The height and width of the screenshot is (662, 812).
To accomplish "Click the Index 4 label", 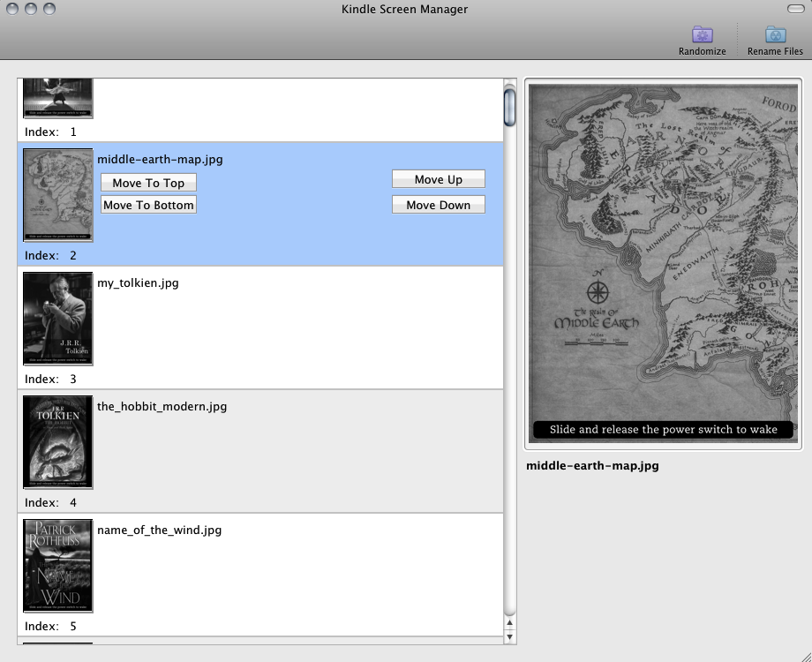I will [50, 502].
